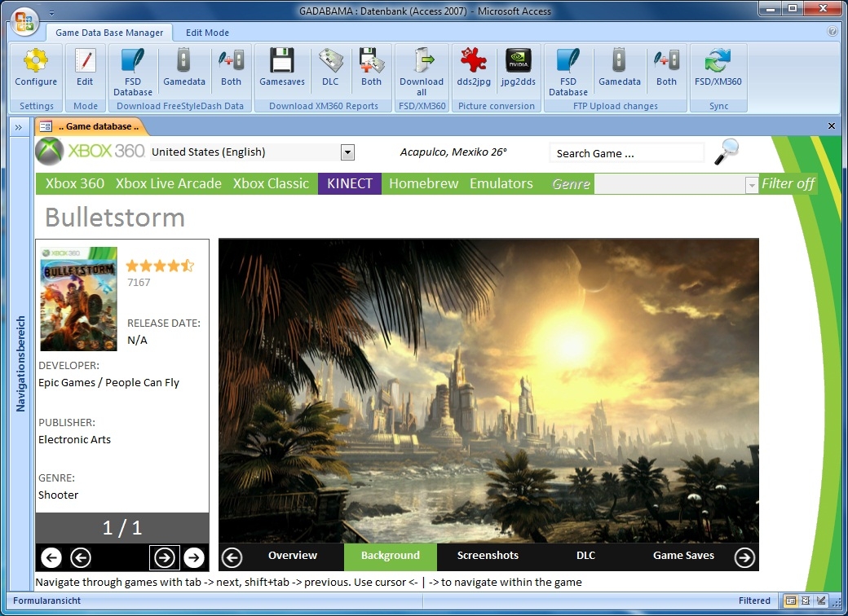Image resolution: width=848 pixels, height=616 pixels.
Task: Select the Edit Mode ribbon tab
Action: 207,33
